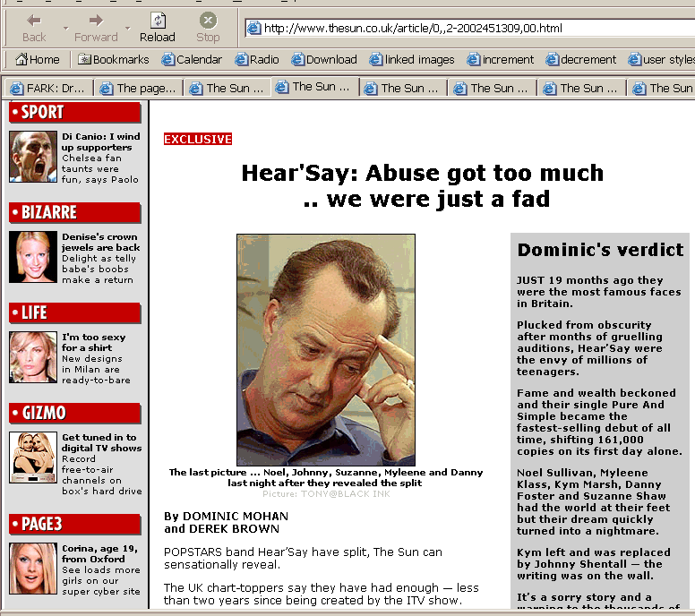695x616 pixels.
Task: Open 'Denise's crown jewels are back' story
Action: point(100,242)
